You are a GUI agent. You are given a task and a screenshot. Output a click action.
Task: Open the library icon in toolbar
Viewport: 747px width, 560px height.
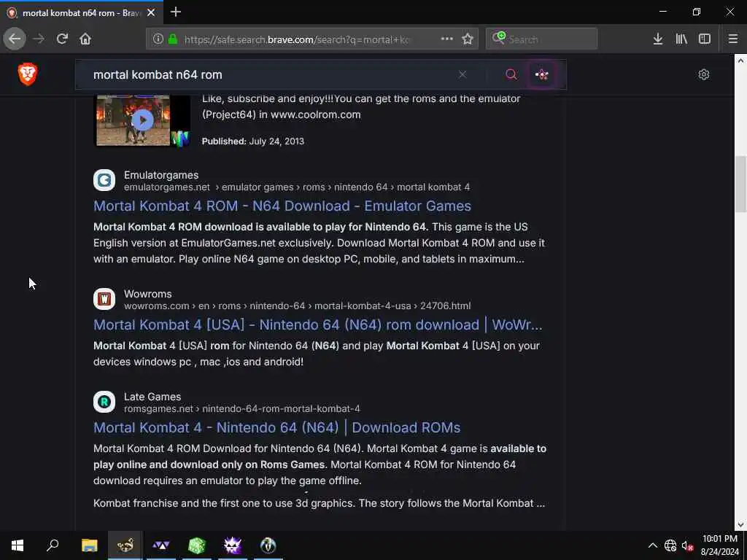(x=681, y=39)
